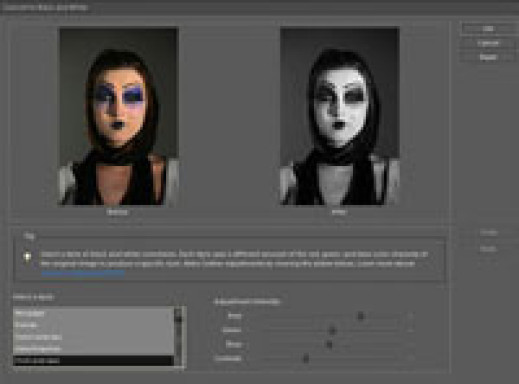The image size is (519, 384).
Task: Click the Blue intensity slider handle
Action: point(329,344)
